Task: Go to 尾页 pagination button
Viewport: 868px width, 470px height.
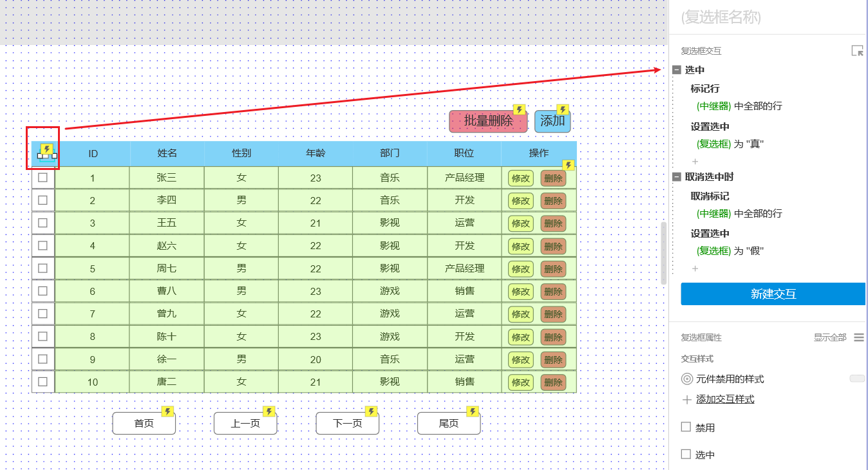Action: (449, 424)
